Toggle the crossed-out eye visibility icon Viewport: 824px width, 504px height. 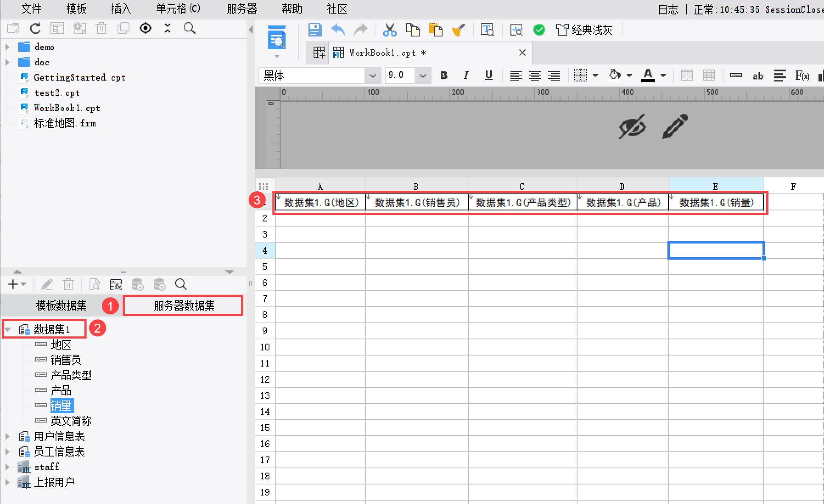(632, 126)
